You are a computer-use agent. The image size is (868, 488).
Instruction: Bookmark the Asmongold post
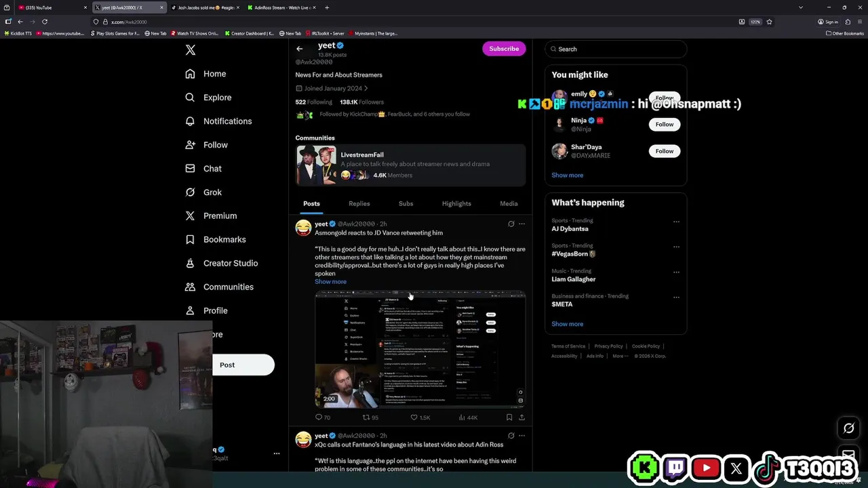(509, 418)
